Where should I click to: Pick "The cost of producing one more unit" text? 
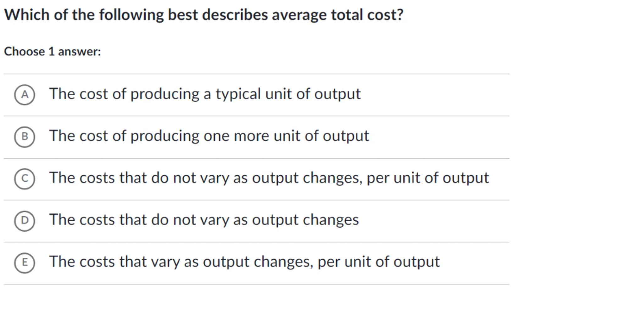pos(209,136)
